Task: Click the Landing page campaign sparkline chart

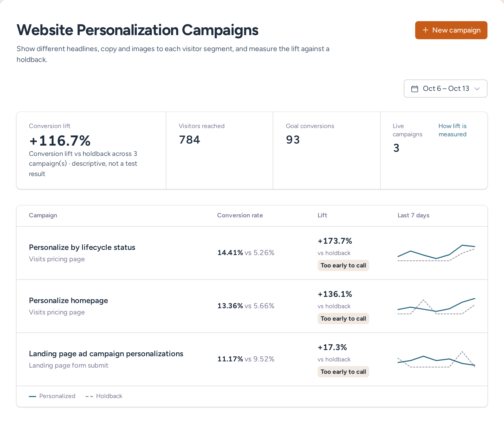Action: pos(436,359)
